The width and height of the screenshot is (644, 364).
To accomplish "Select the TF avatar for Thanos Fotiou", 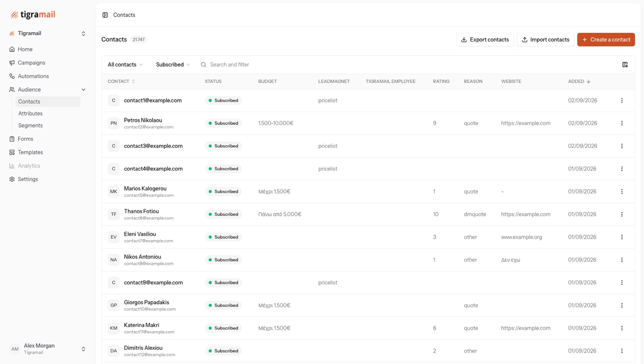I will tap(114, 214).
